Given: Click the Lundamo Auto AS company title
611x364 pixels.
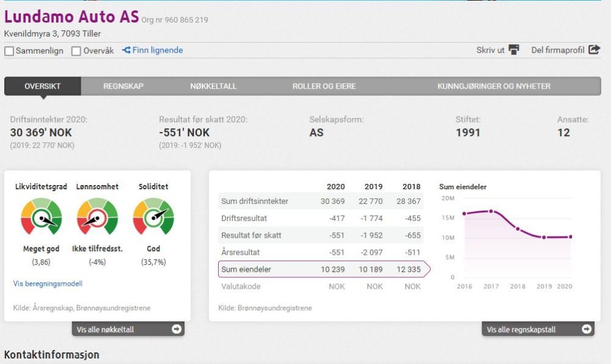Looking at the screenshot, I should [x=71, y=16].
